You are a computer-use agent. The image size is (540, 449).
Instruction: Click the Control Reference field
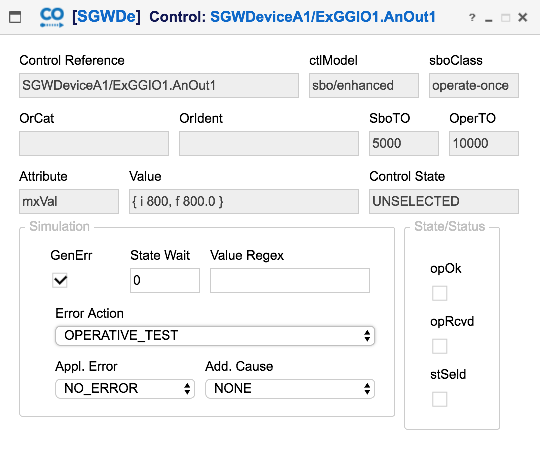(159, 85)
